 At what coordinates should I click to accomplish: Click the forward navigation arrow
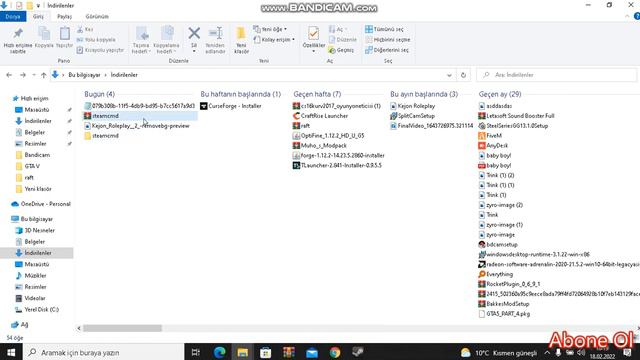coord(23,75)
